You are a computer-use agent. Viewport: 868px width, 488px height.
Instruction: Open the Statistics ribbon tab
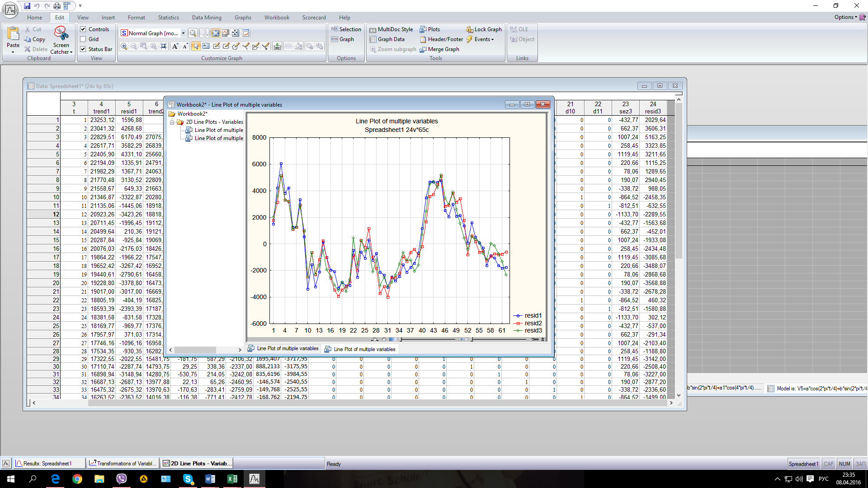pyautogui.click(x=168, y=18)
